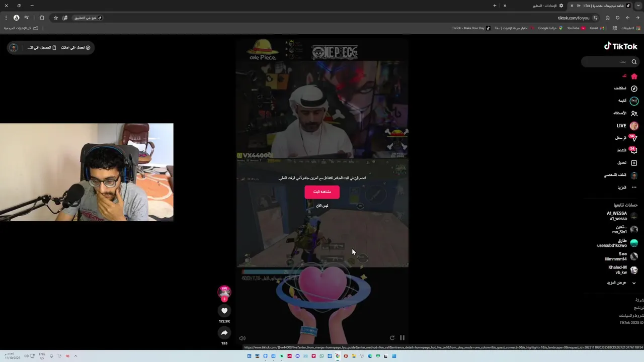Viewport: 644px width, 362px height.
Task: Expand the show more accounts chevron
Action: [634, 283]
